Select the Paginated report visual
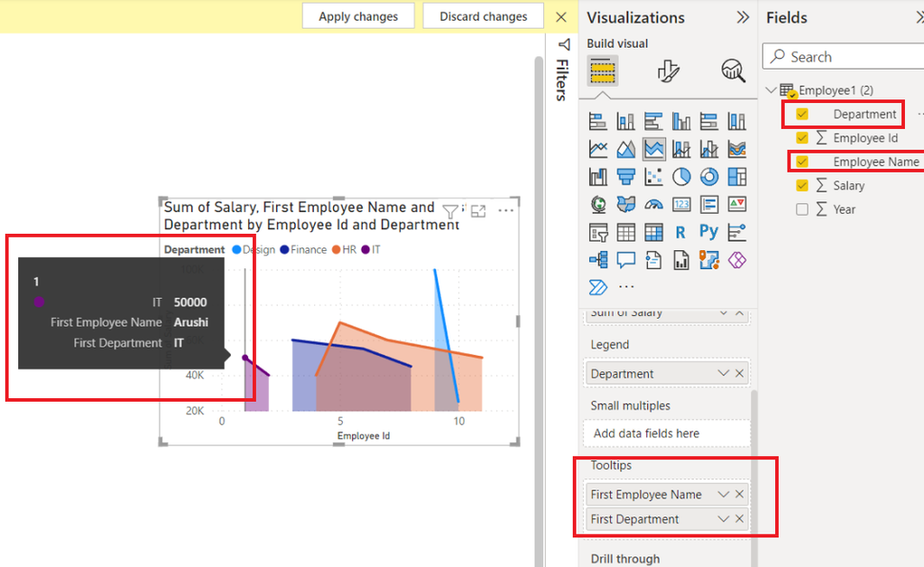Image resolution: width=924 pixels, height=567 pixels. click(681, 259)
